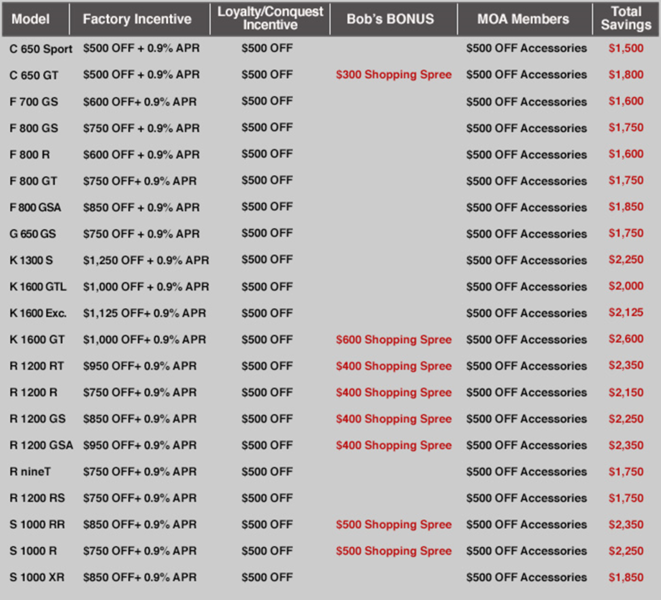This screenshot has width=661, height=600.
Task: Click S 1000 XR's $850 OFF factory incentive
Action: coord(140,577)
